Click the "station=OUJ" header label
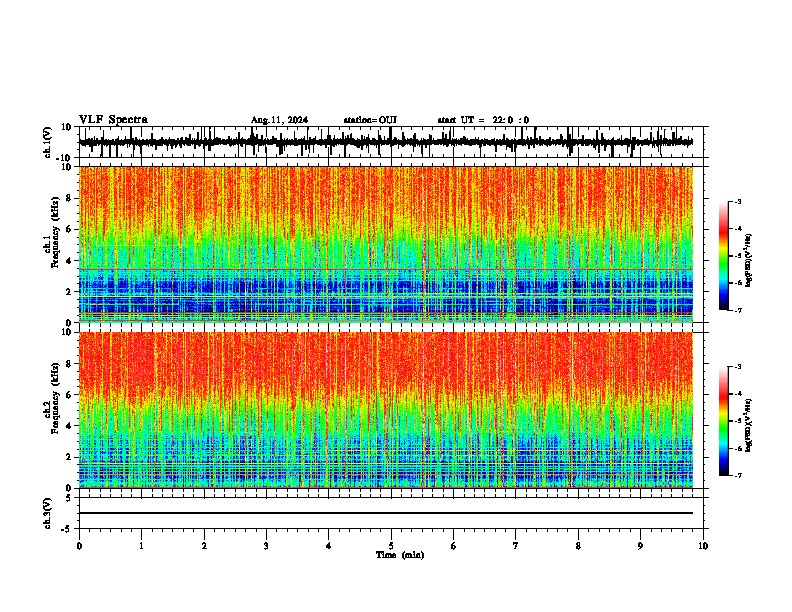This screenshot has width=792, height=612. click(x=370, y=120)
